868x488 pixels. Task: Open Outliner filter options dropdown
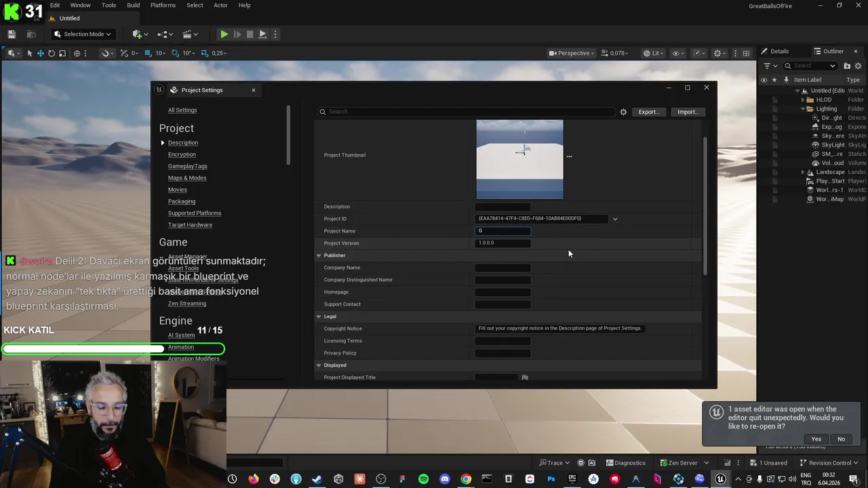(x=770, y=66)
